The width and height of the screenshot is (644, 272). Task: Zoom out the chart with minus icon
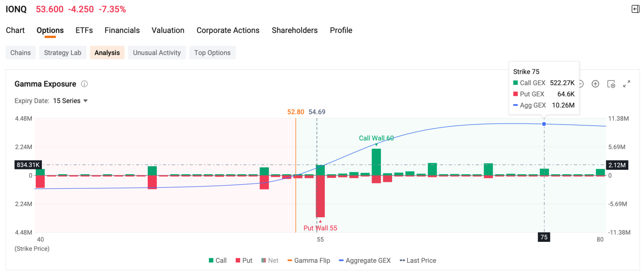pos(581,84)
